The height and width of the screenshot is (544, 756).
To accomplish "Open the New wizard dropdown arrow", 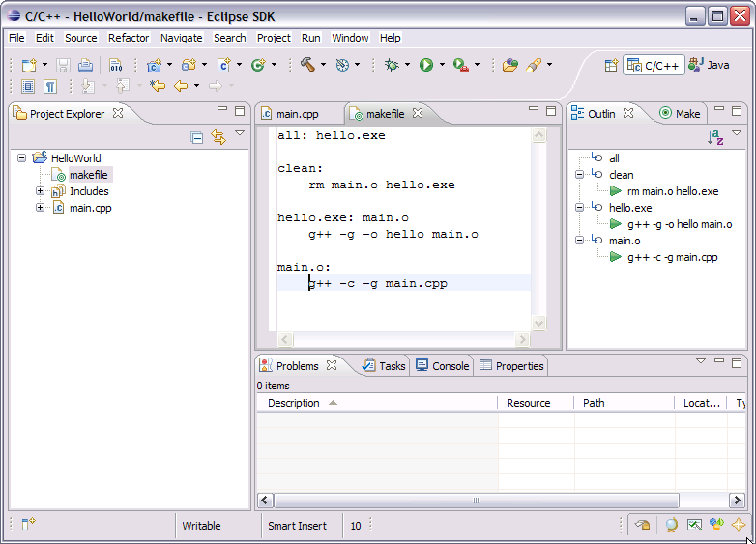I will tap(44, 65).
